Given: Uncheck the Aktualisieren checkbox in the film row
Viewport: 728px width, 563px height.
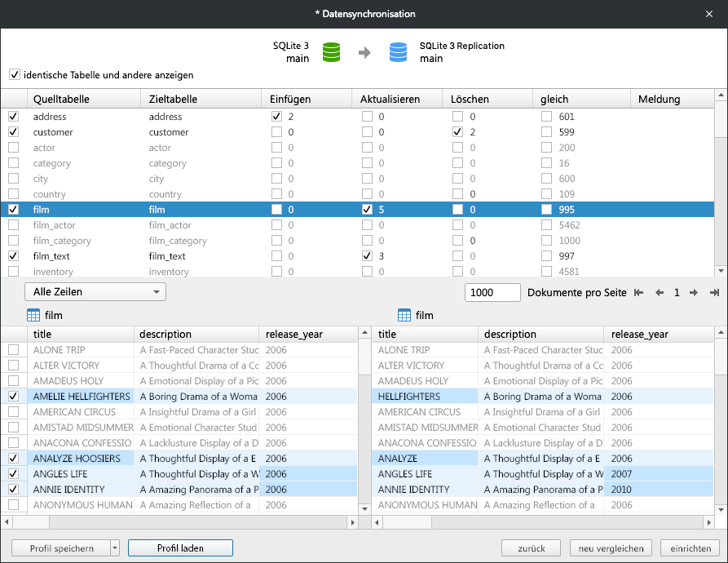Looking at the screenshot, I should coord(367,210).
